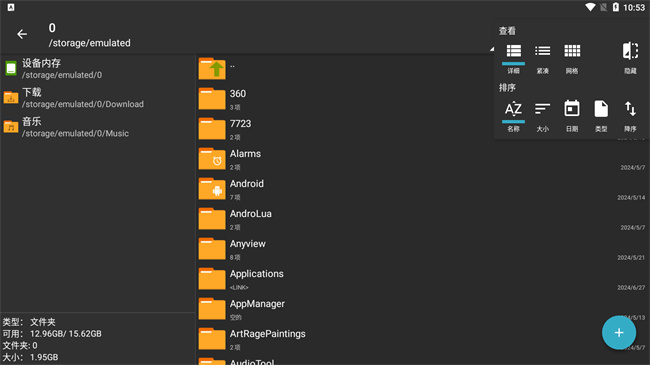Click the "Anyview" folder name
The width and height of the screenshot is (650, 365).
point(247,244)
